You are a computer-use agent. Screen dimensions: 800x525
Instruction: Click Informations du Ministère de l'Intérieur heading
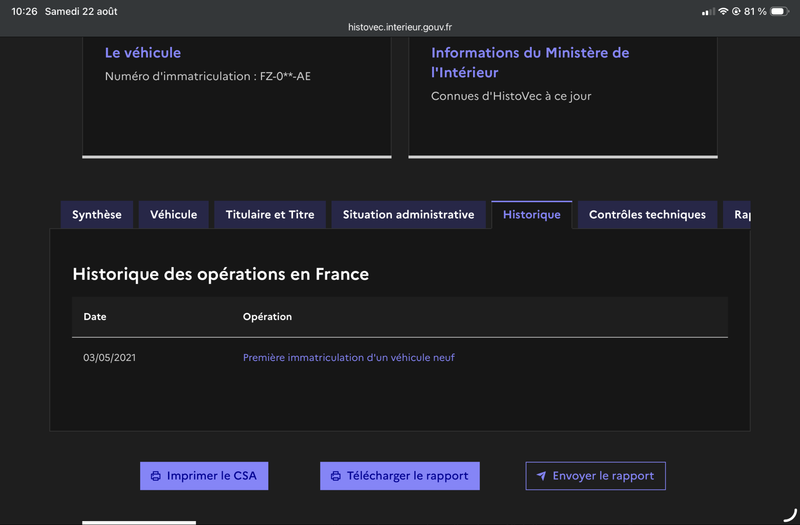click(530, 62)
